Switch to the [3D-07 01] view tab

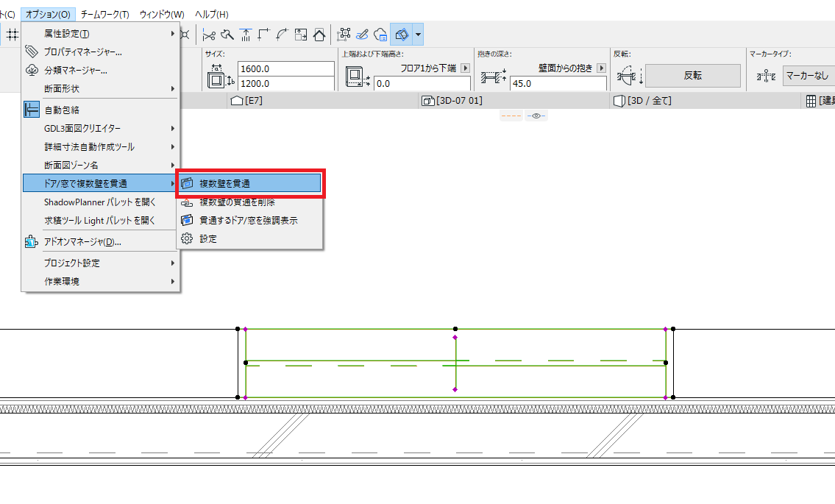click(x=452, y=101)
